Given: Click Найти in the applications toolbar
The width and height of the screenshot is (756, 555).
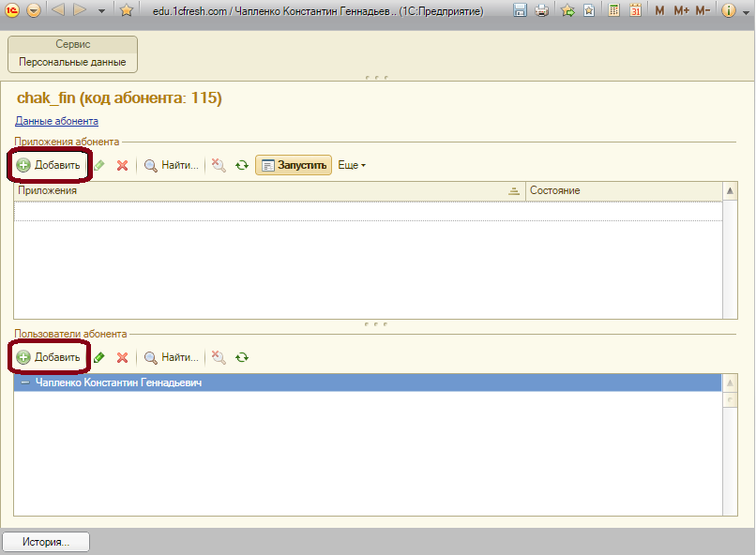Looking at the screenshot, I should click(172, 165).
